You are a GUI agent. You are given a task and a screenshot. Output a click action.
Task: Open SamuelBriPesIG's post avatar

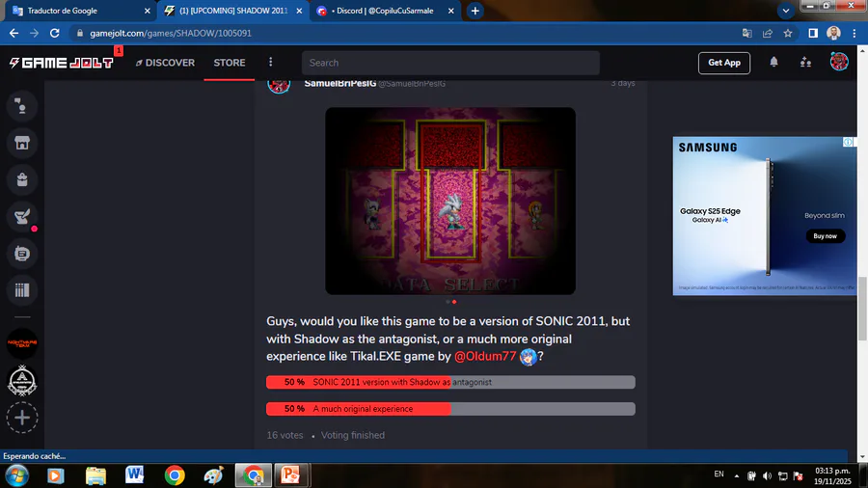point(279,84)
